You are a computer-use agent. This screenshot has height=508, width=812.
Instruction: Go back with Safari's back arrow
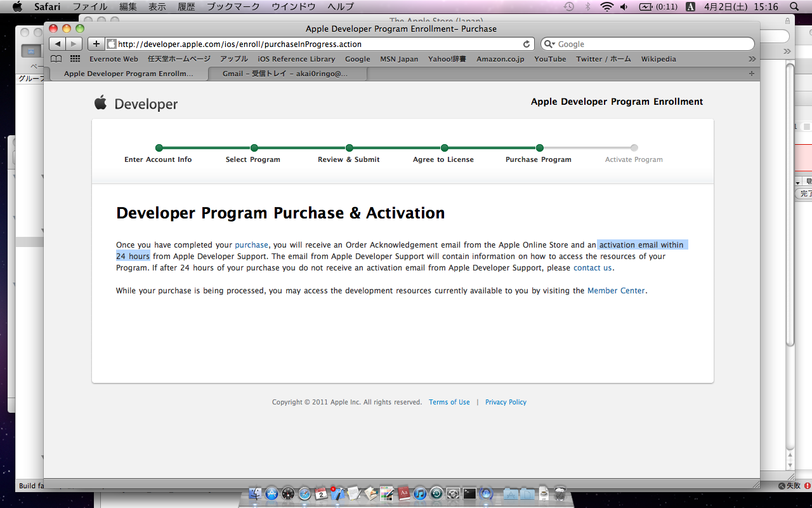pos(58,44)
